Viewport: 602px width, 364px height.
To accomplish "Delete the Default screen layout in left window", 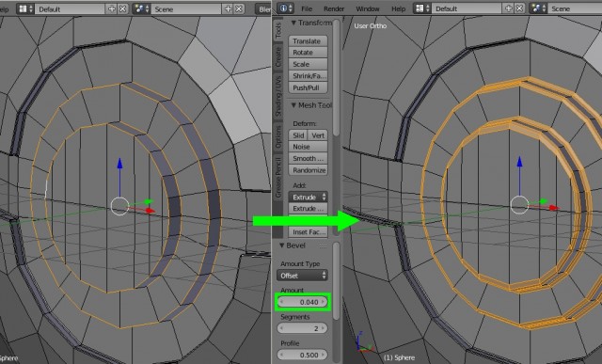I will point(122,8).
